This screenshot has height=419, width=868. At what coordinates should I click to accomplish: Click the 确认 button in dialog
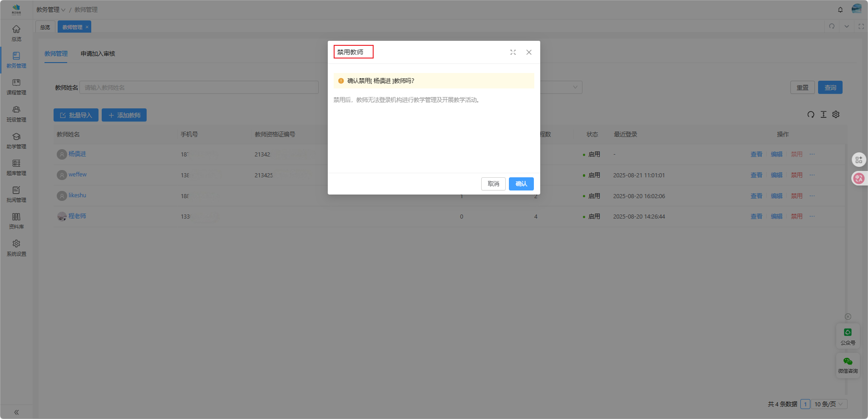pyautogui.click(x=521, y=184)
